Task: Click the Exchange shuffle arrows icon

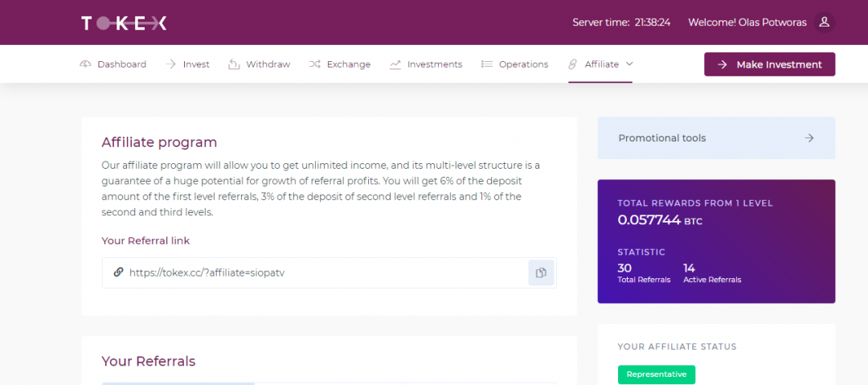Action: tap(314, 64)
